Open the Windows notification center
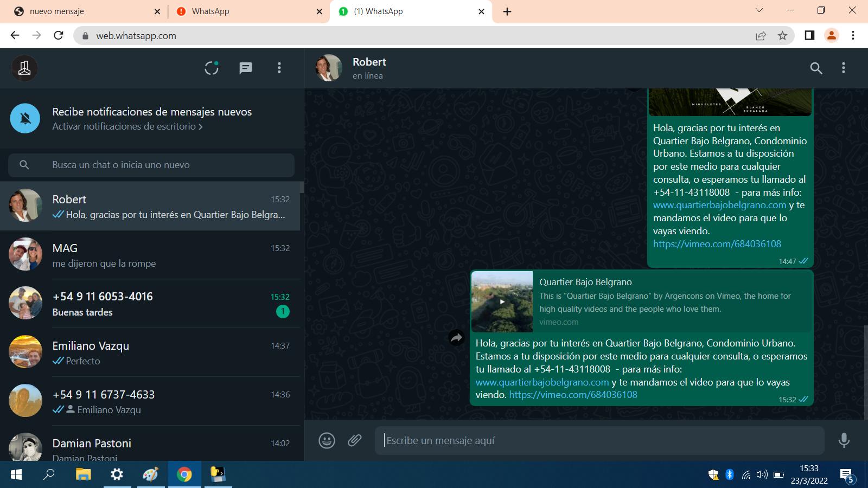The height and width of the screenshot is (488, 868). [x=847, y=476]
